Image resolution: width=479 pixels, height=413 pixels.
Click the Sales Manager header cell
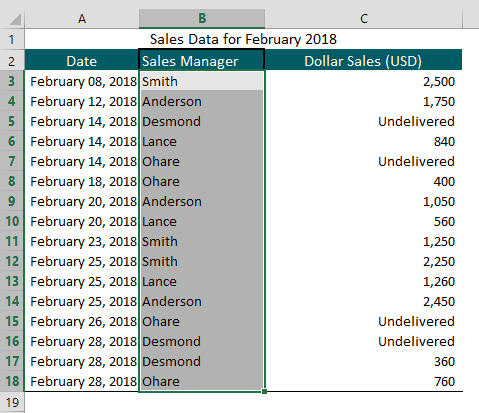pos(202,60)
